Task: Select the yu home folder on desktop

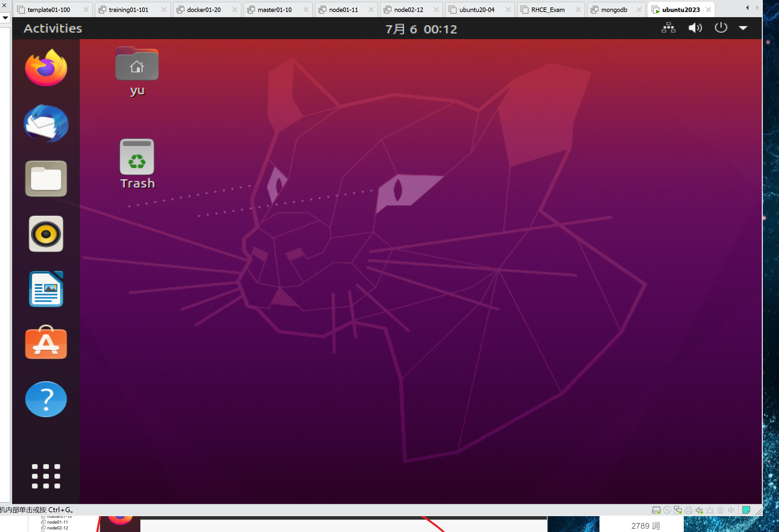Action: pyautogui.click(x=137, y=72)
